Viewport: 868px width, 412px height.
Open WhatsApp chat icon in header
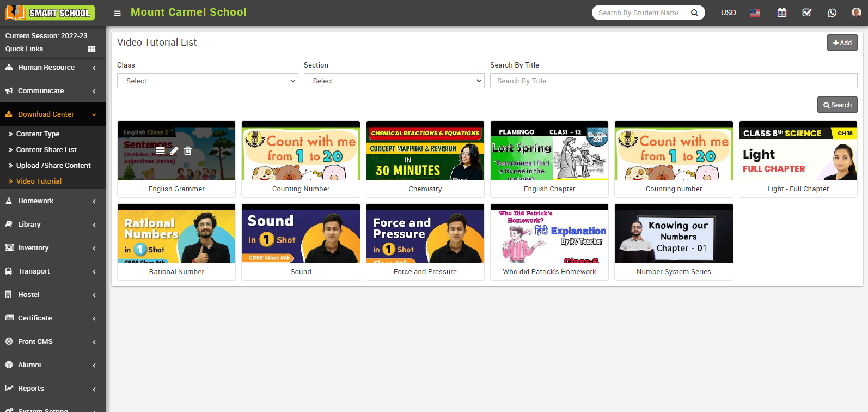832,13
